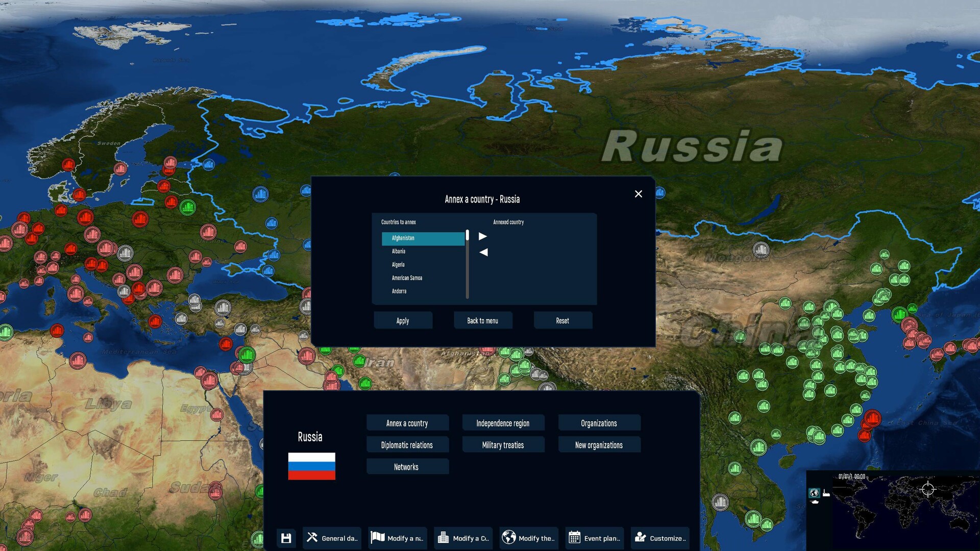This screenshot has height=551, width=980.
Task: Open the Organizations panel
Action: point(598,422)
